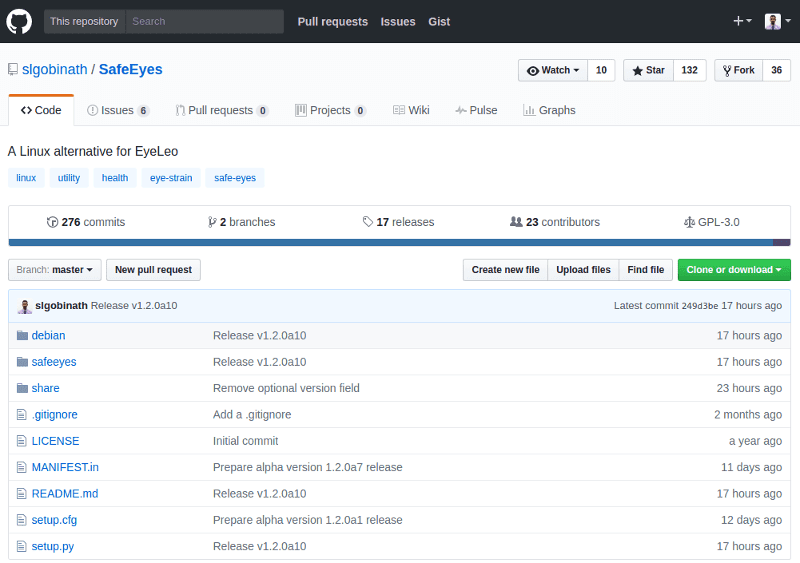Viewport: 800px width, 563px height.
Task: Click the New pull request button
Action: pyautogui.click(x=154, y=270)
